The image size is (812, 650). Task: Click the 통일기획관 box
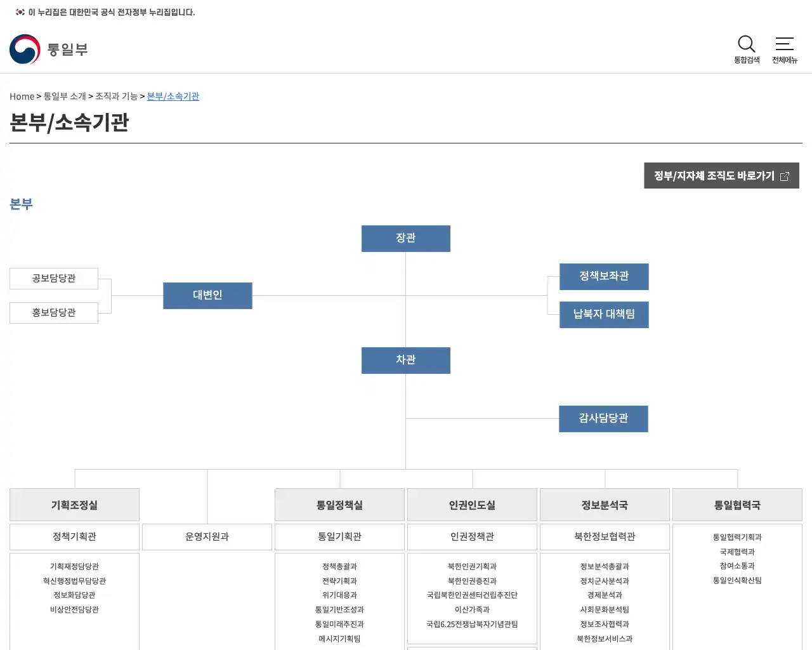tap(339, 537)
